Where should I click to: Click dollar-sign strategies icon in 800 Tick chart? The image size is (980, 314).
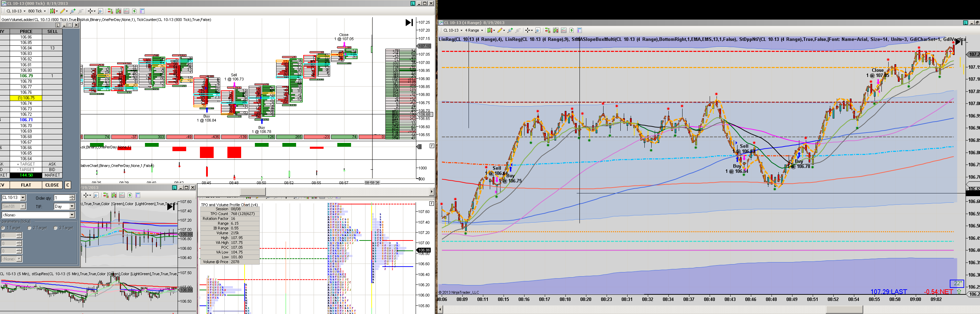coord(134,11)
